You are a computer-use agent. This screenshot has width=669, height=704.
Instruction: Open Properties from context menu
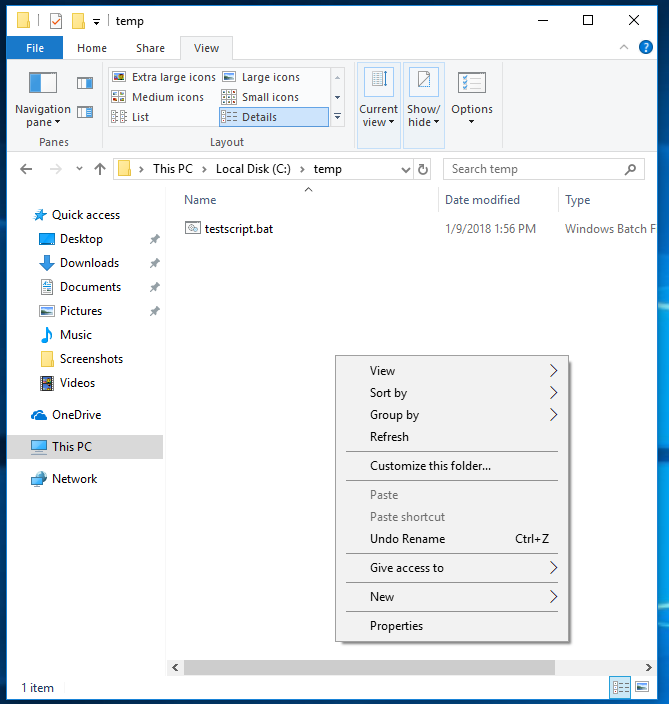[396, 626]
